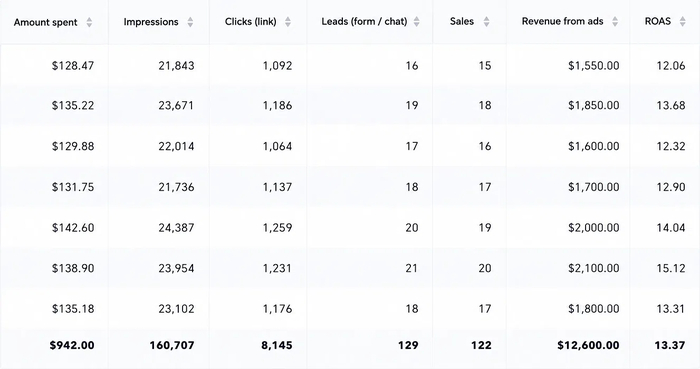Select the 13.31 ROAS value
700x369 pixels.
click(x=671, y=309)
